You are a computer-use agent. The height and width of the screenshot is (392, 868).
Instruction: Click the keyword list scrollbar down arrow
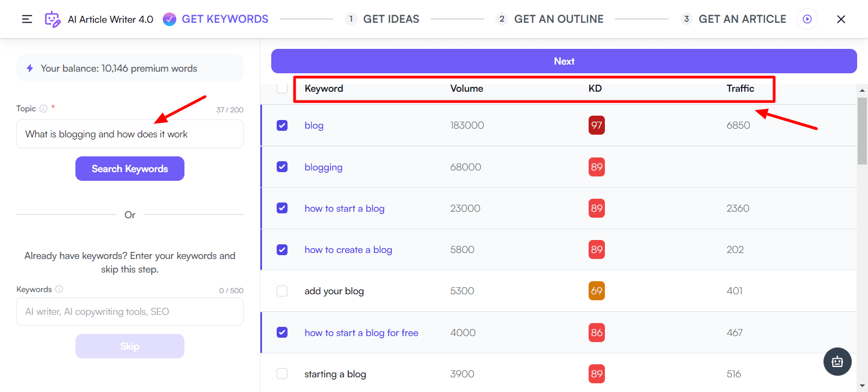pos(862,386)
